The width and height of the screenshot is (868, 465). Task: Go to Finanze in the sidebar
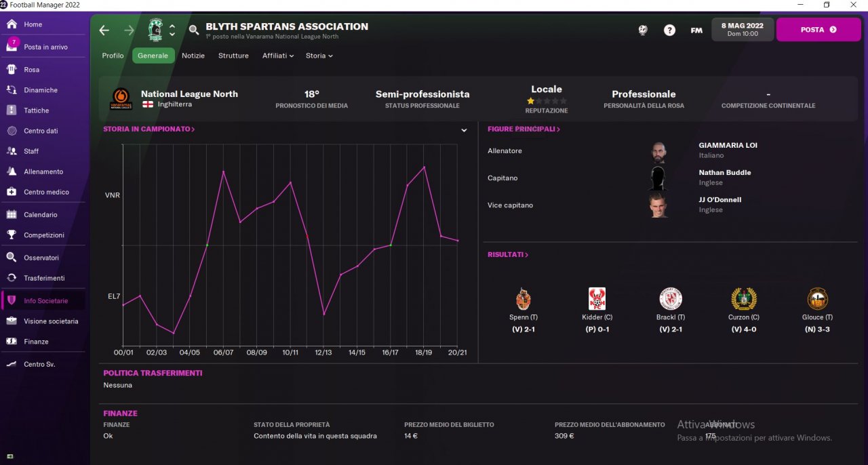(x=36, y=342)
